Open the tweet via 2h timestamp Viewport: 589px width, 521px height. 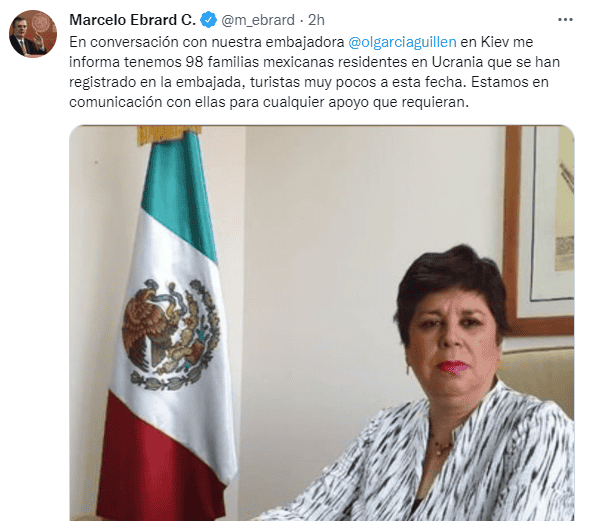316,20
